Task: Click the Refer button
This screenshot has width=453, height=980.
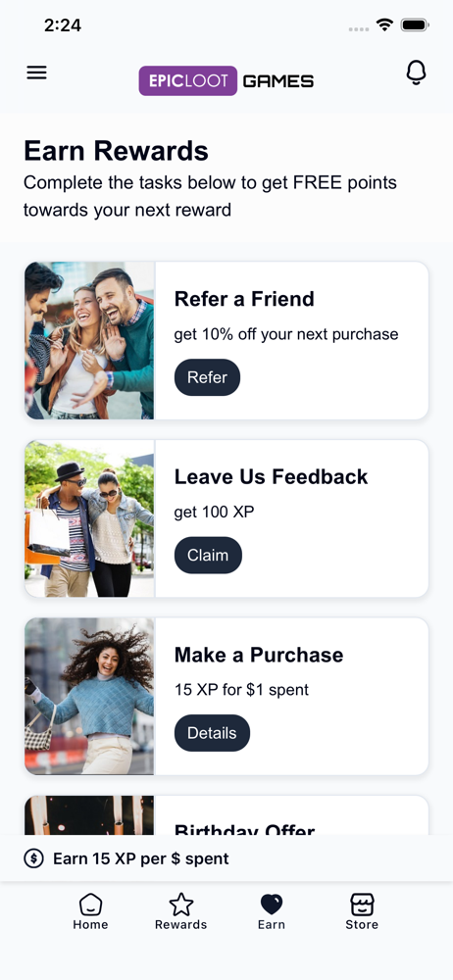Action: click(207, 377)
